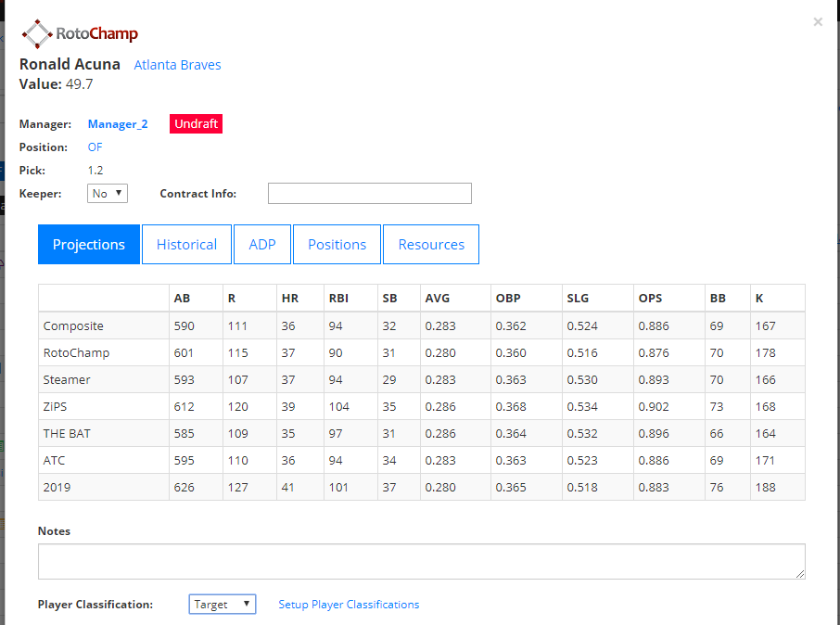Switch to the ADP tab
840x625 pixels.
click(x=262, y=245)
